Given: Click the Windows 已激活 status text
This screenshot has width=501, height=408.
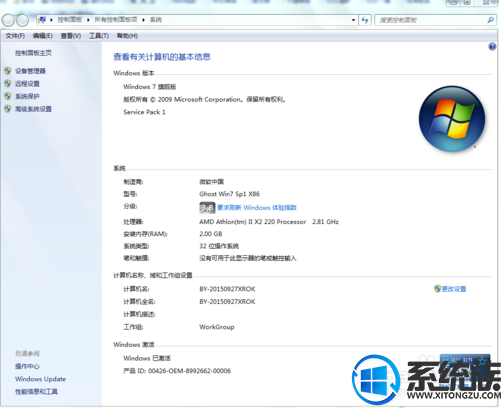Looking at the screenshot, I should pos(147,358).
